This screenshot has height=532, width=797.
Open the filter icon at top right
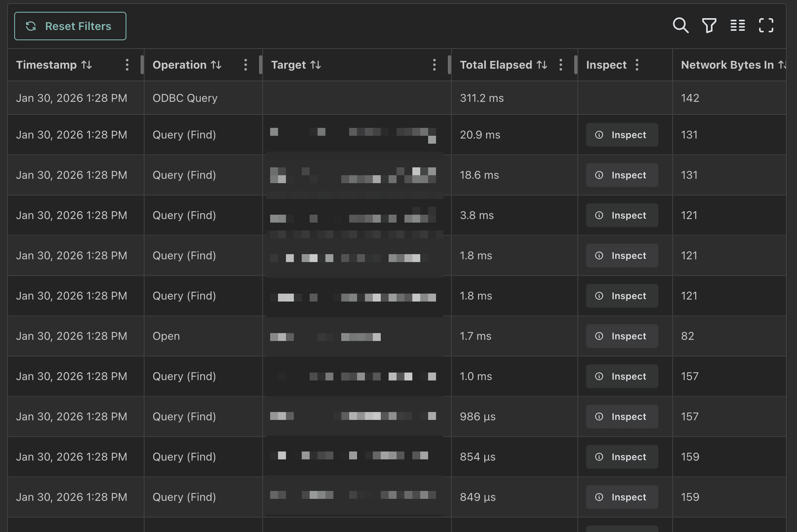[709, 26]
